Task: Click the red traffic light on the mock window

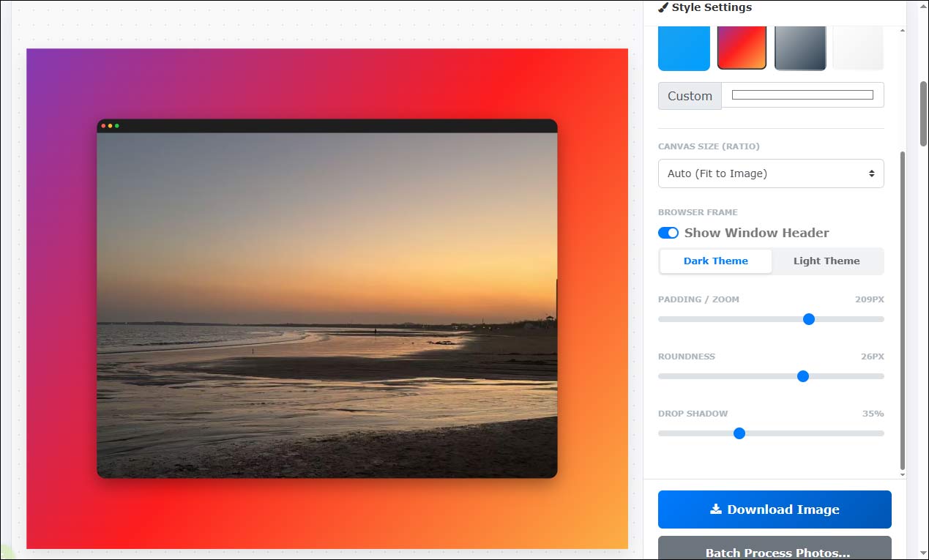Action: coord(103,125)
